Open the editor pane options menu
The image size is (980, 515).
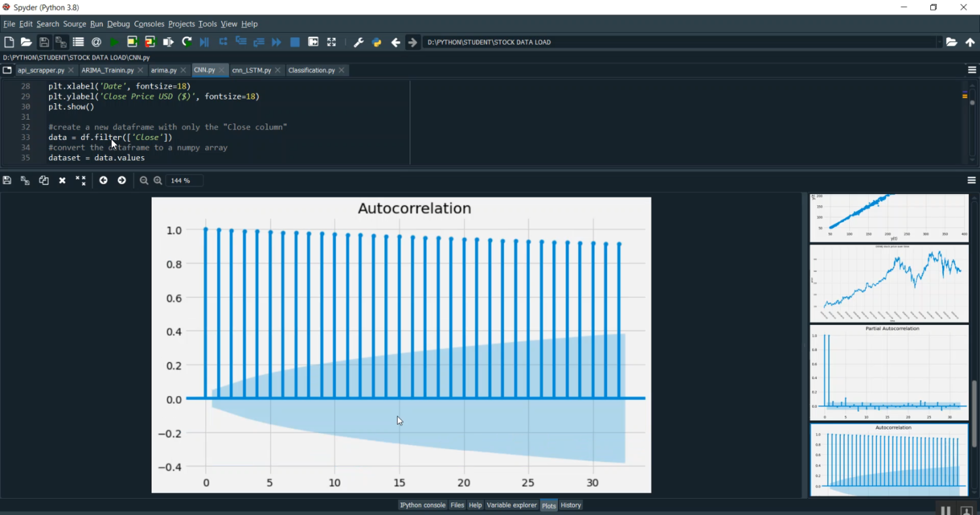[x=972, y=70]
